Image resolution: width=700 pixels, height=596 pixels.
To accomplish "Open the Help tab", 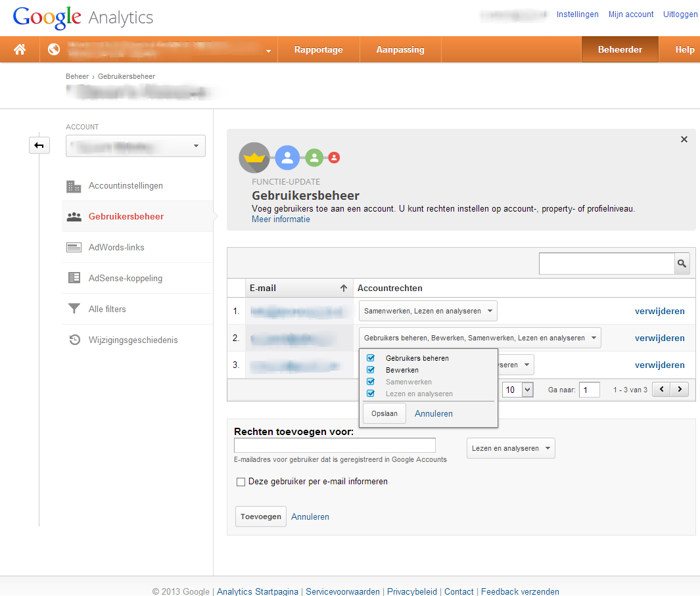I will coord(685,49).
